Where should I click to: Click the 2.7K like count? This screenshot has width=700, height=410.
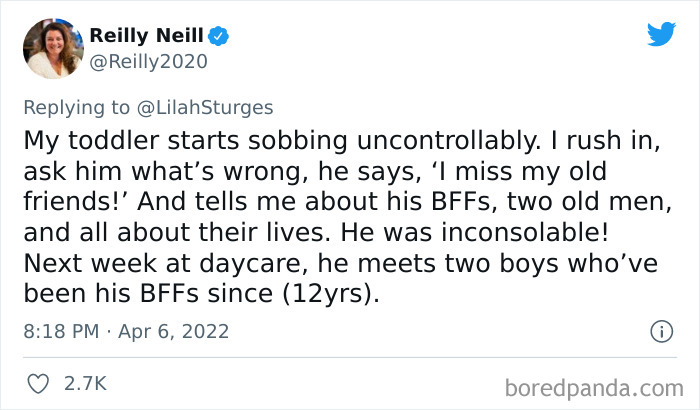(87, 383)
